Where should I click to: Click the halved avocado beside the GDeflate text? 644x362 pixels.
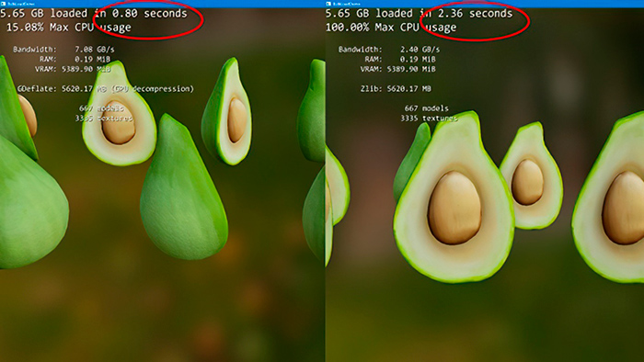coord(119,114)
